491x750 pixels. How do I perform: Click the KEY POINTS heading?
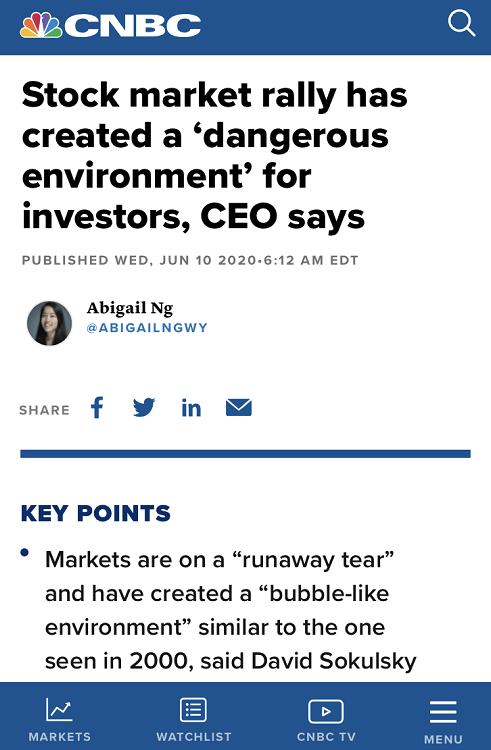pos(96,513)
